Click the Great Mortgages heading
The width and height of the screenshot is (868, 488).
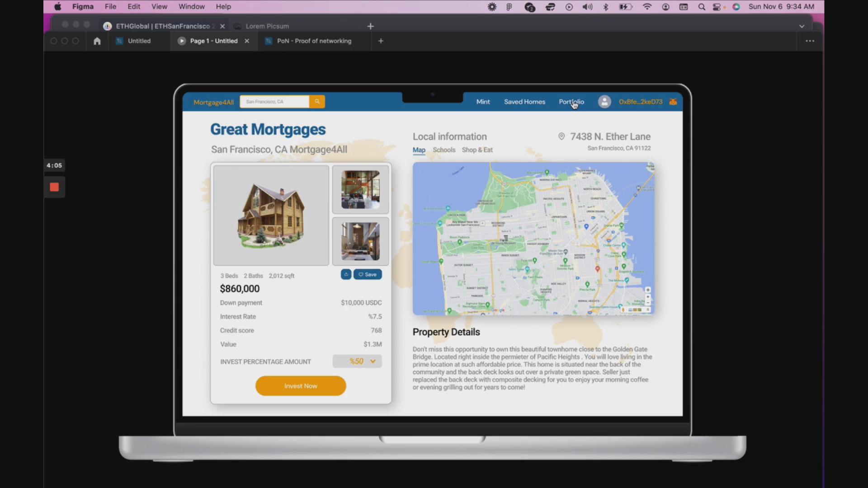[268, 130]
